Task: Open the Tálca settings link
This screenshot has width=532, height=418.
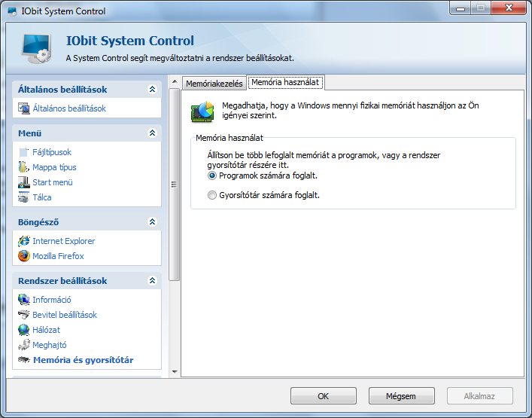Action: pos(42,197)
